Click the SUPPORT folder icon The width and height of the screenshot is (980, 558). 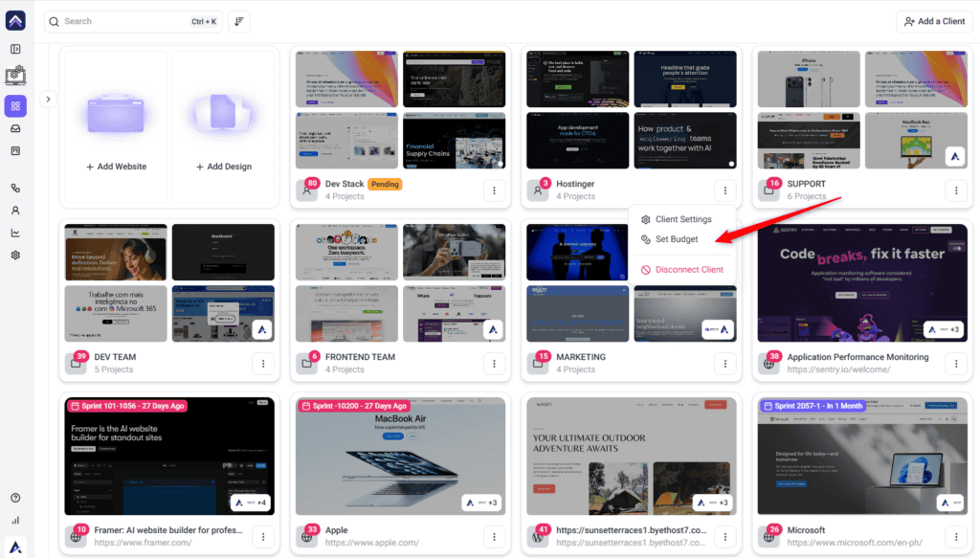point(768,190)
